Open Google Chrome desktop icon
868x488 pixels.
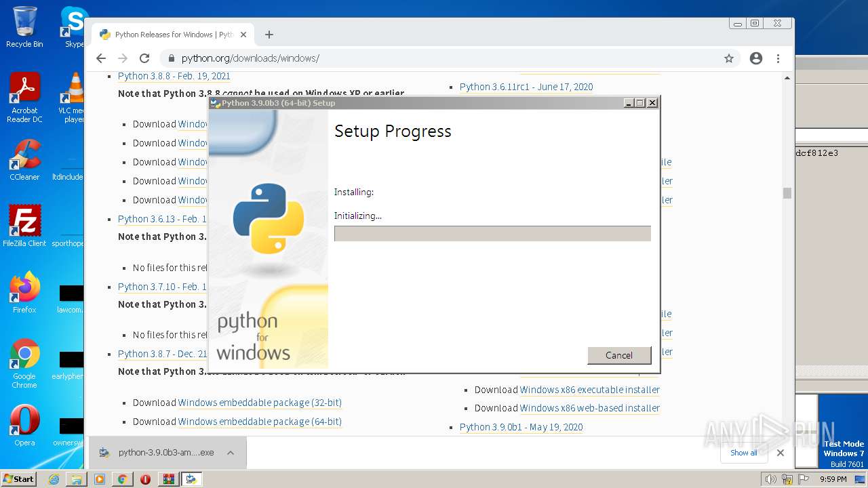pyautogui.click(x=24, y=364)
